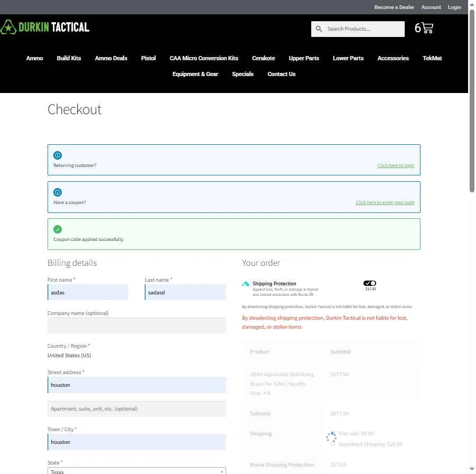Open the Upper Parts menu

pyautogui.click(x=304, y=58)
